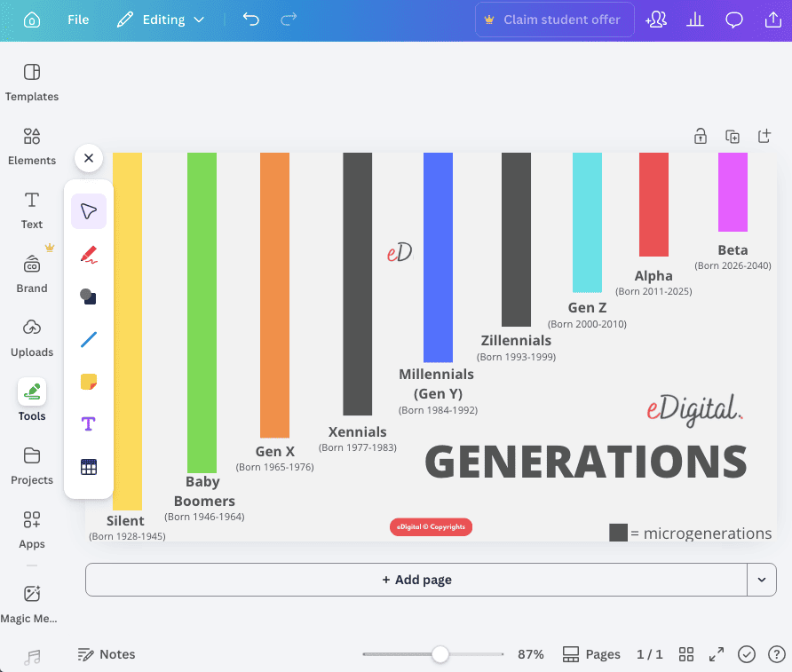Select the "(Born 1928-1945)" text

[127, 536]
